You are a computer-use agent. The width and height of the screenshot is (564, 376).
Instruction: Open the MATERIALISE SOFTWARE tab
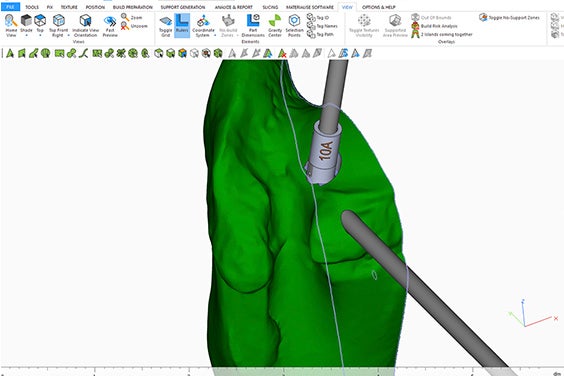(310, 7)
